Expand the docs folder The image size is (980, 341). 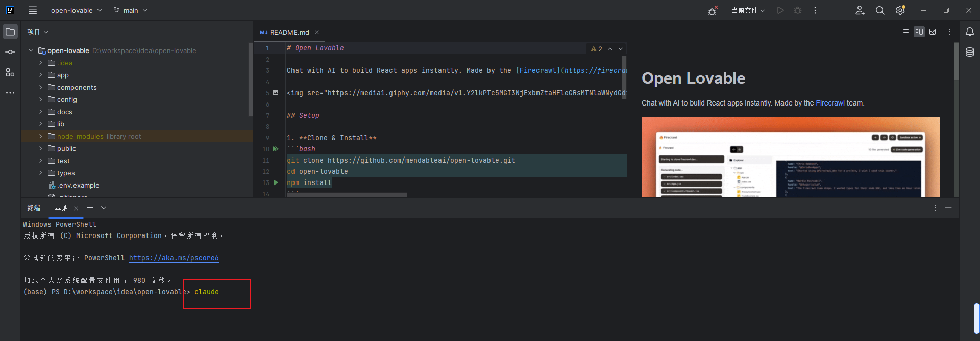41,112
